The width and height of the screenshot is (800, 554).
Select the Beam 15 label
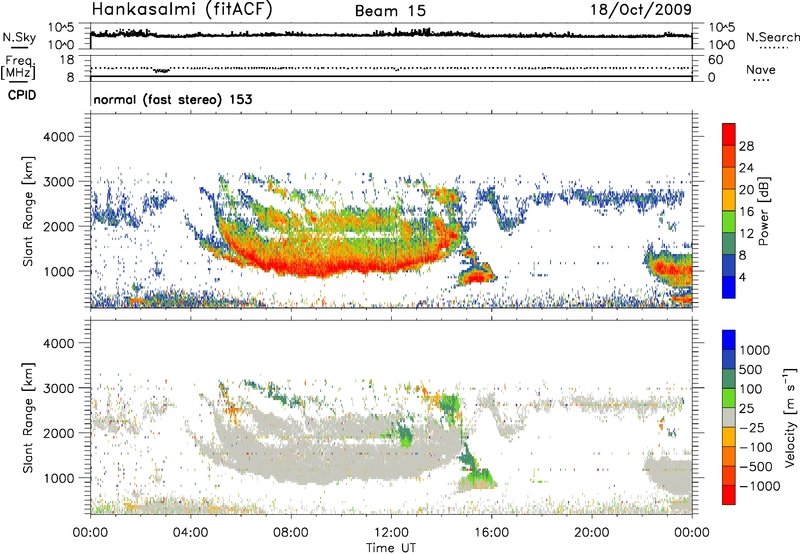pos(390,11)
